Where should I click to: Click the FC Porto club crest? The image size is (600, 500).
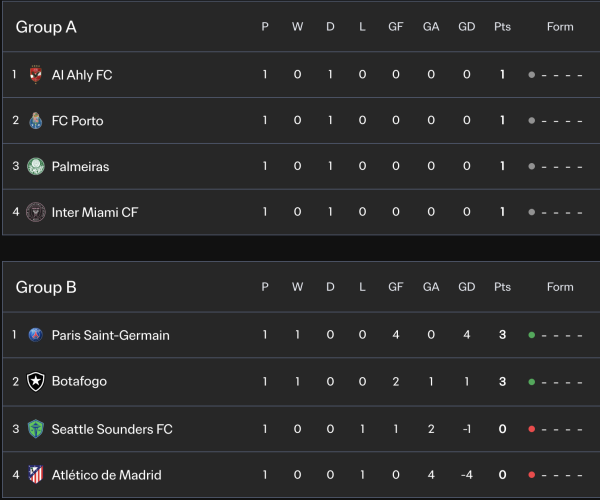point(36,121)
